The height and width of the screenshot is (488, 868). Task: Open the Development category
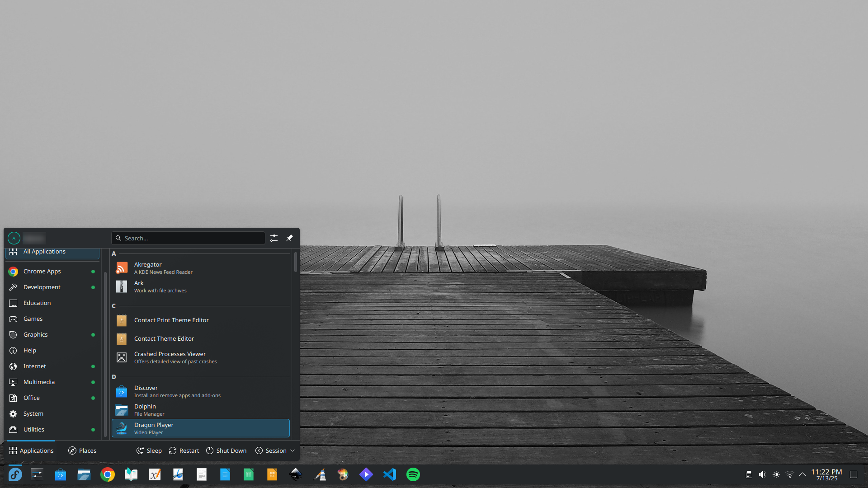tap(52, 287)
